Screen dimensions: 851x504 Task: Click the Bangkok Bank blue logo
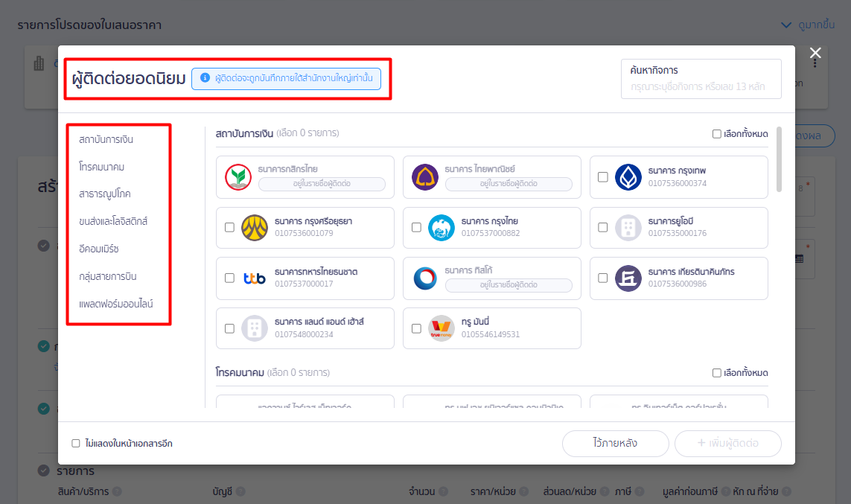628,177
